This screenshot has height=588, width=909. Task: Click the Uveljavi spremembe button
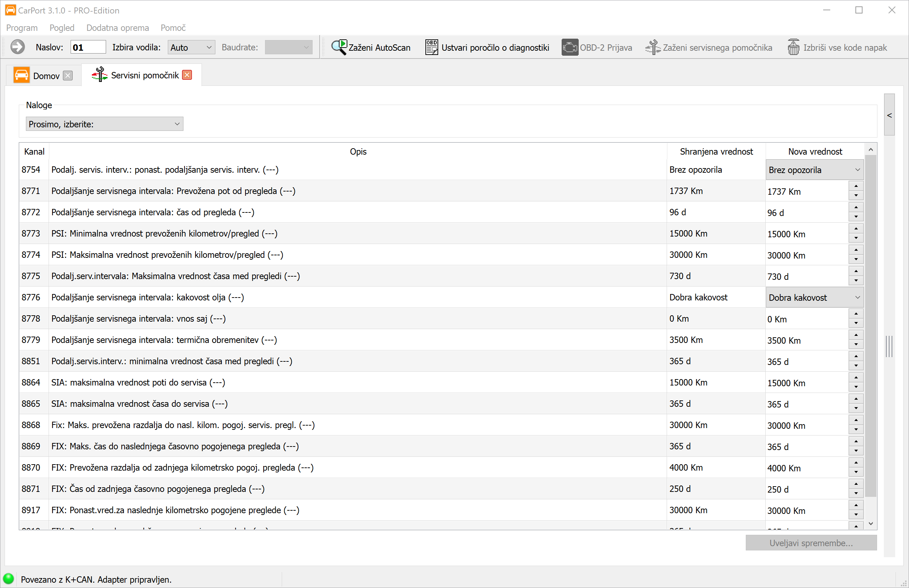click(x=811, y=543)
